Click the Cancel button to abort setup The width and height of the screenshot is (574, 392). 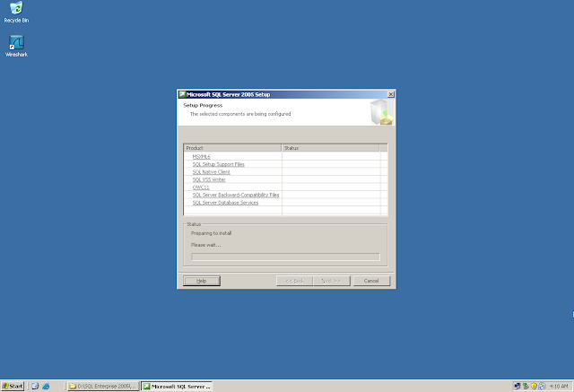pos(371,281)
